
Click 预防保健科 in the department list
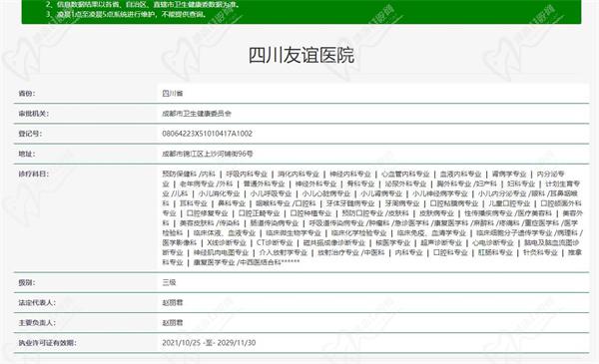(179, 174)
